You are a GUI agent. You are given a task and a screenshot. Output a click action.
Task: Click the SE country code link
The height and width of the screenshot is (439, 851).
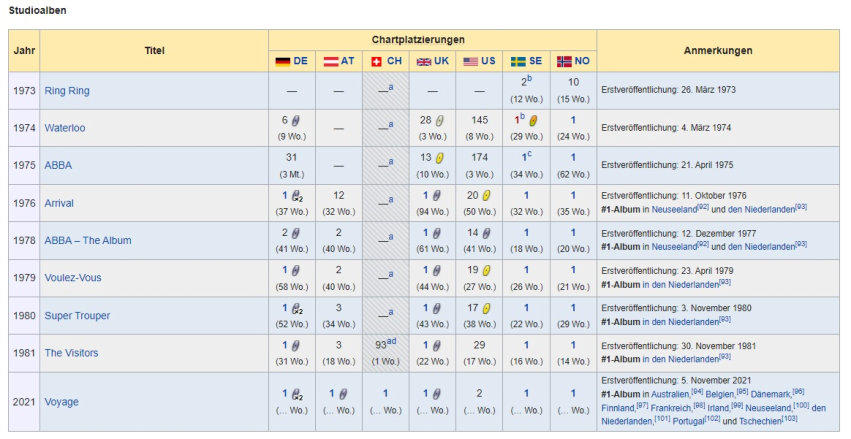[536, 61]
